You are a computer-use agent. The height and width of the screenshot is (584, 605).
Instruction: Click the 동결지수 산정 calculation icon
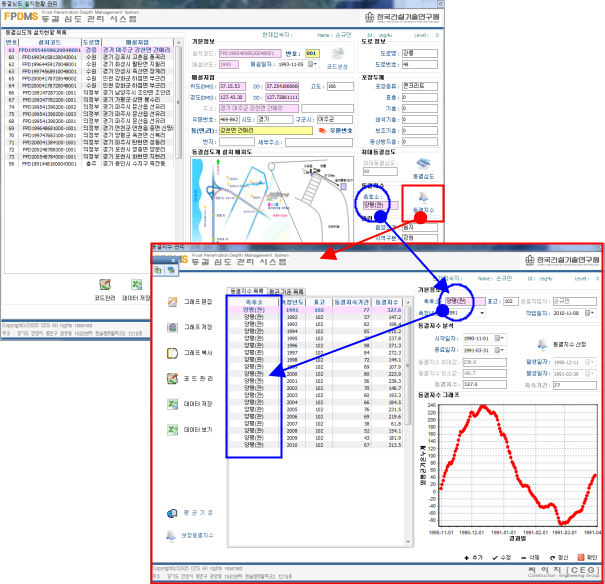click(x=542, y=344)
